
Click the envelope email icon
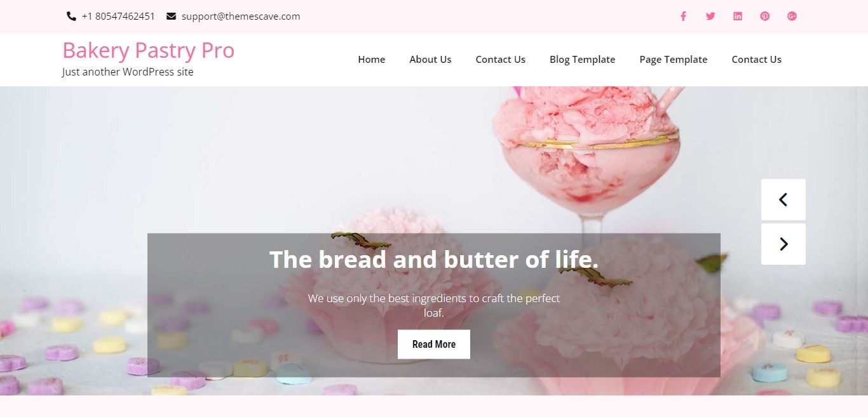coord(171,17)
